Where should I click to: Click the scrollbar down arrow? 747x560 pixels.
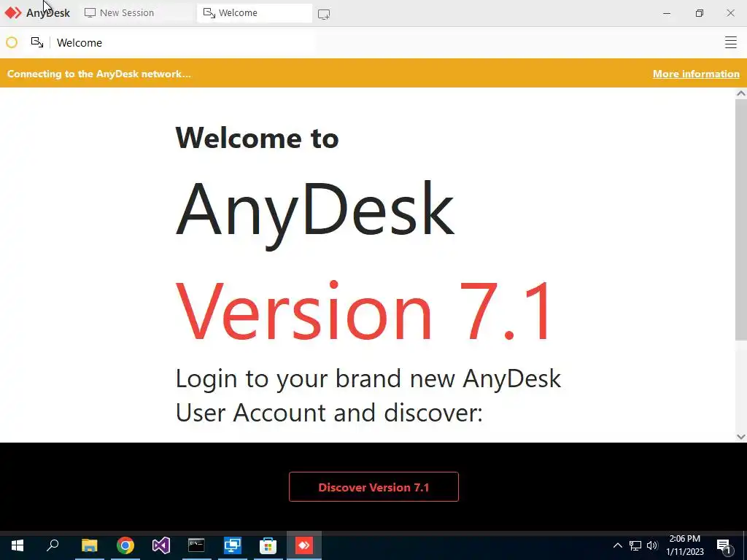pos(741,436)
